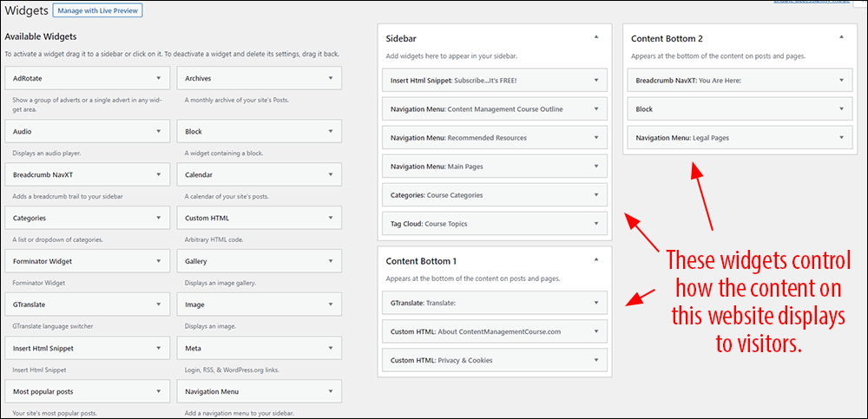Select the Forminator Widget title

[43, 261]
